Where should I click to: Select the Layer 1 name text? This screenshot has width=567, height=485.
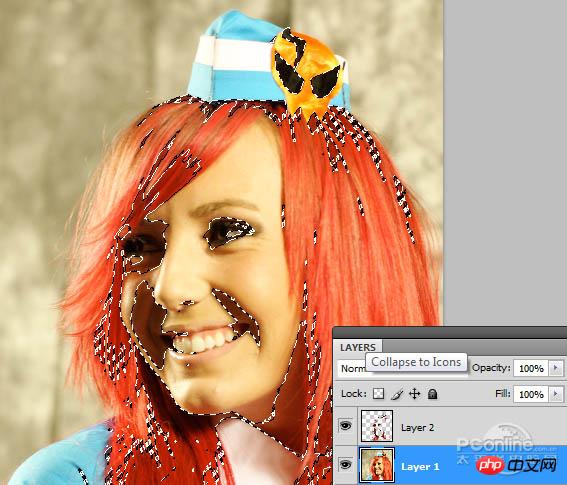point(420,467)
